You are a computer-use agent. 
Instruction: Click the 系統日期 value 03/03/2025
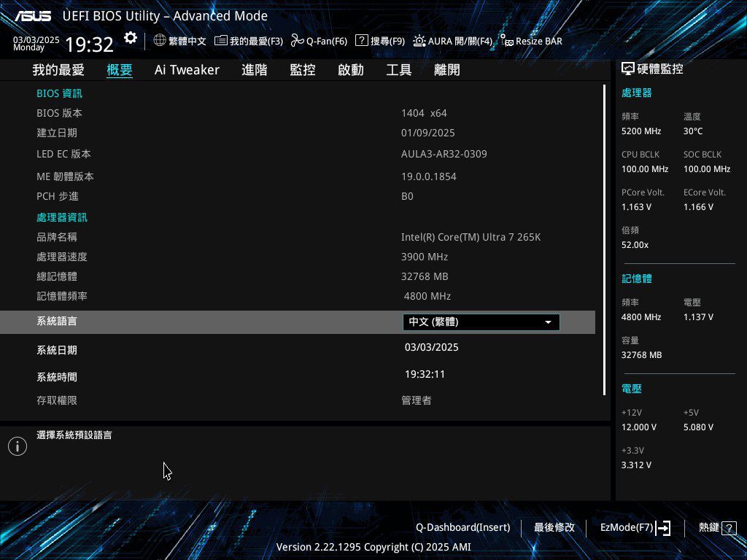(432, 347)
